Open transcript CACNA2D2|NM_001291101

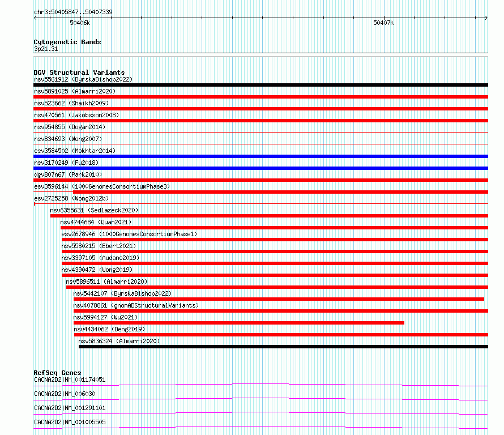pyautogui.click(x=70, y=408)
